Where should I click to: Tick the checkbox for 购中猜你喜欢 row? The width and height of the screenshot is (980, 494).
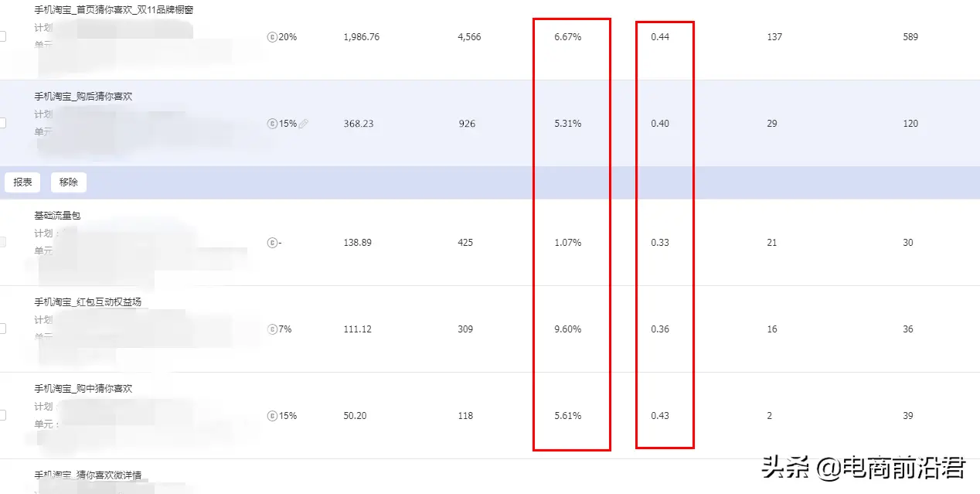pos(2,416)
